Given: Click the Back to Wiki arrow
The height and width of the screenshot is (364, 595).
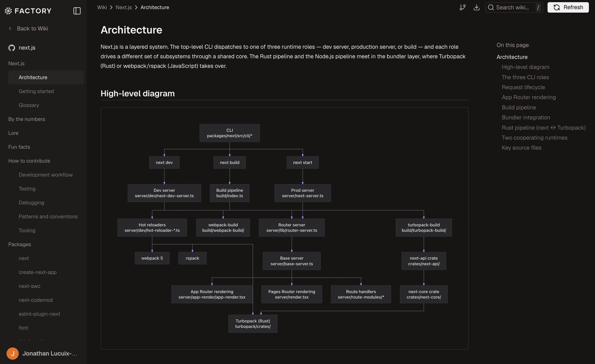Looking at the screenshot, I should click(10, 28).
